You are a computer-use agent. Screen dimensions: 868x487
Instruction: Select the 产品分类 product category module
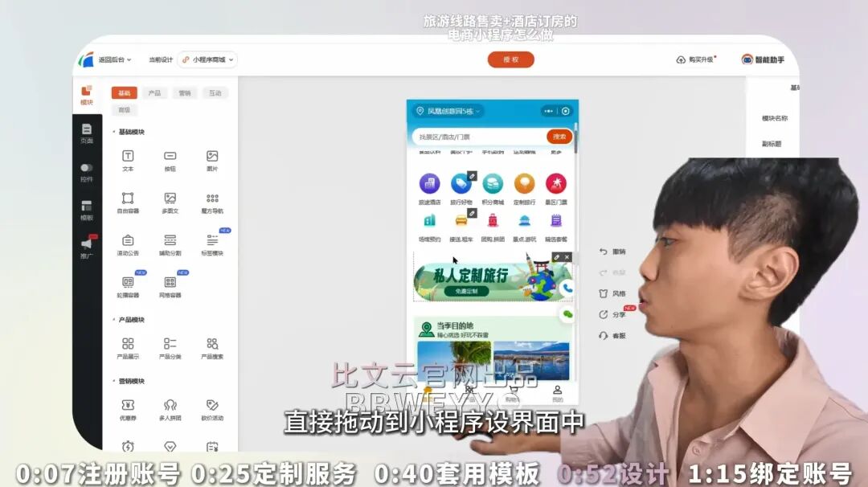(170, 348)
